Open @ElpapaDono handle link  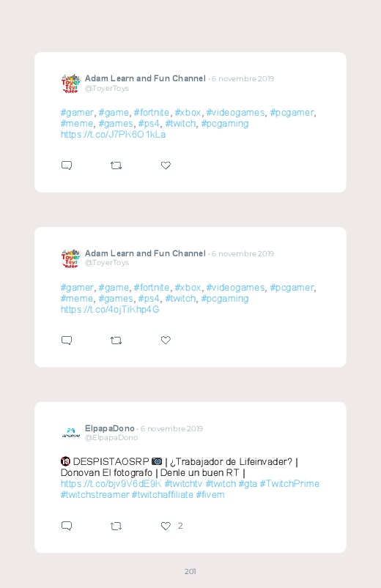tap(111, 438)
